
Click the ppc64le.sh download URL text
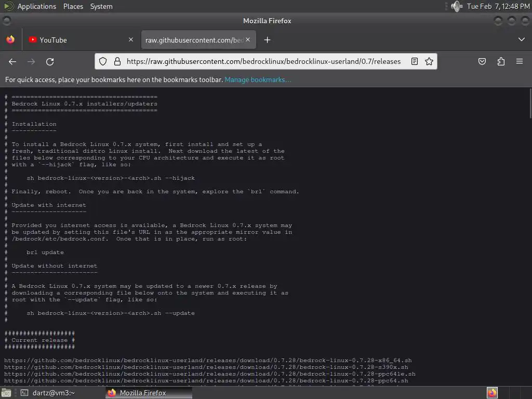[x=210, y=374]
